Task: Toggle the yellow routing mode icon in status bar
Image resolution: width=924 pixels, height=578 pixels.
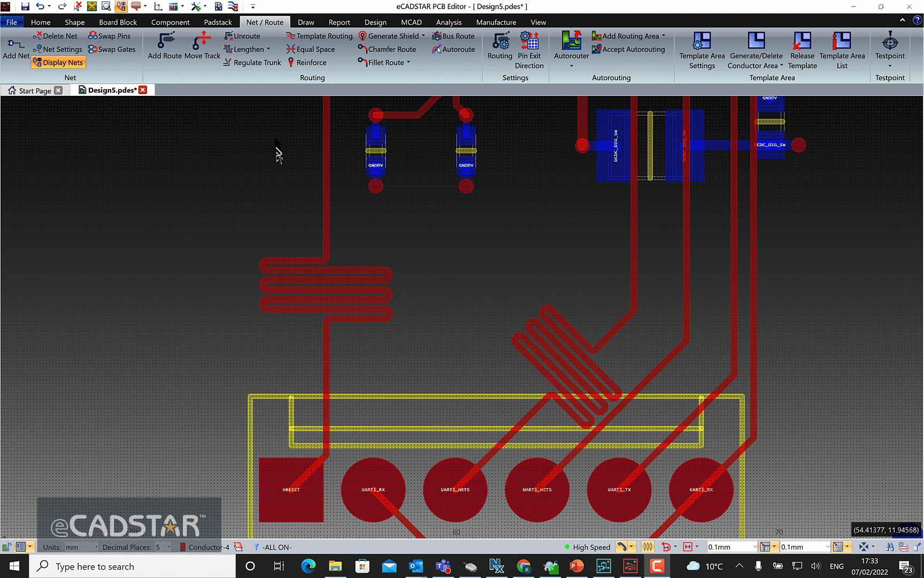Action: click(622, 547)
